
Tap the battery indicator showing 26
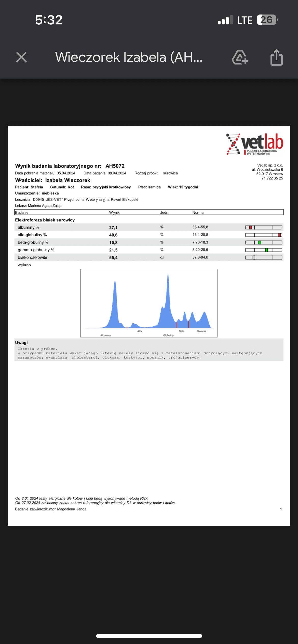(x=267, y=20)
